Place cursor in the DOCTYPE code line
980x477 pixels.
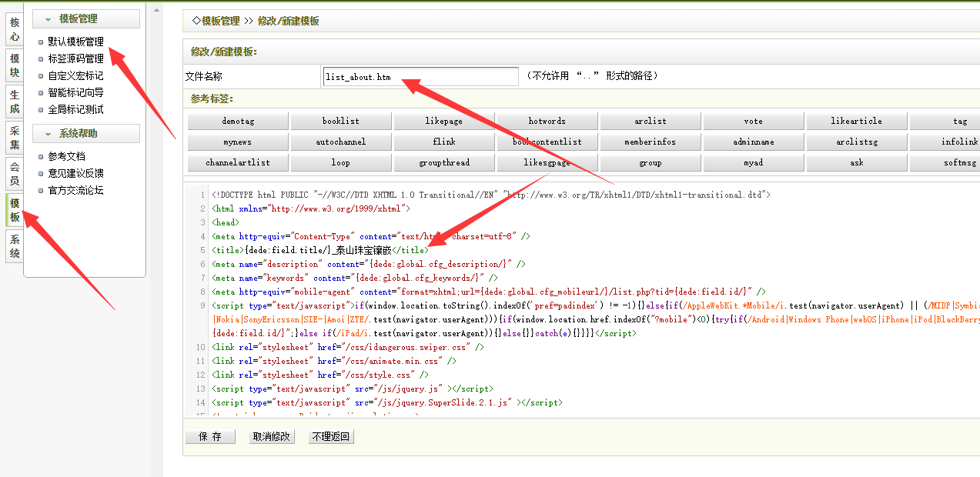[491, 195]
